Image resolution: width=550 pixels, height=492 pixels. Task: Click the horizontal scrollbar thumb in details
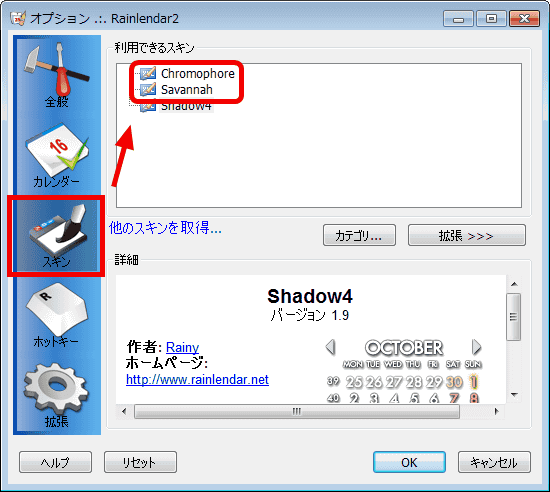(x=297, y=411)
